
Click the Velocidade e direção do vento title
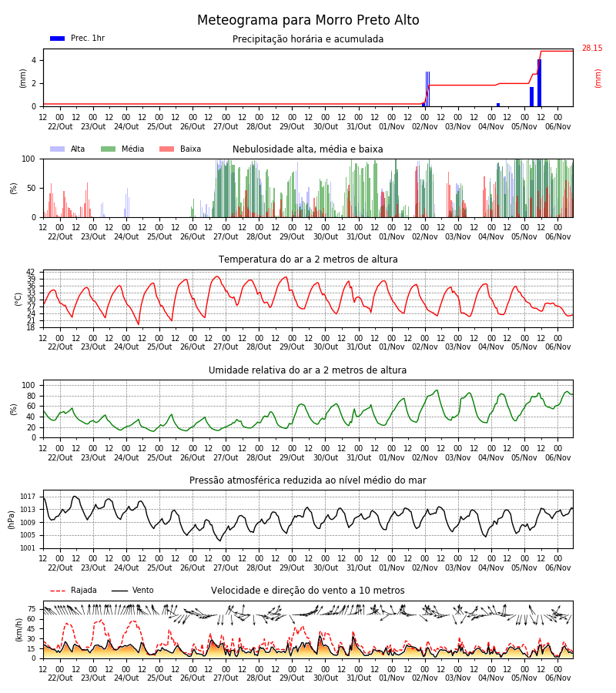click(x=307, y=591)
